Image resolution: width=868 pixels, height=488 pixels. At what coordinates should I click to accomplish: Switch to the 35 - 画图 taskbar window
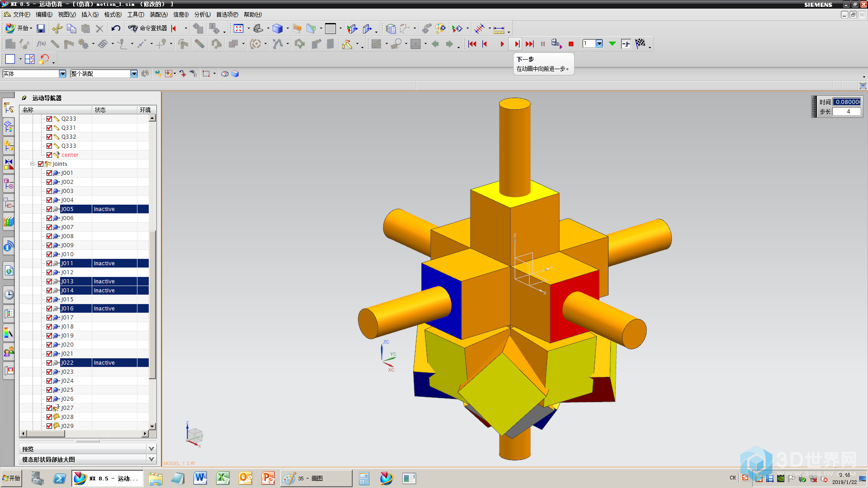tap(316, 479)
